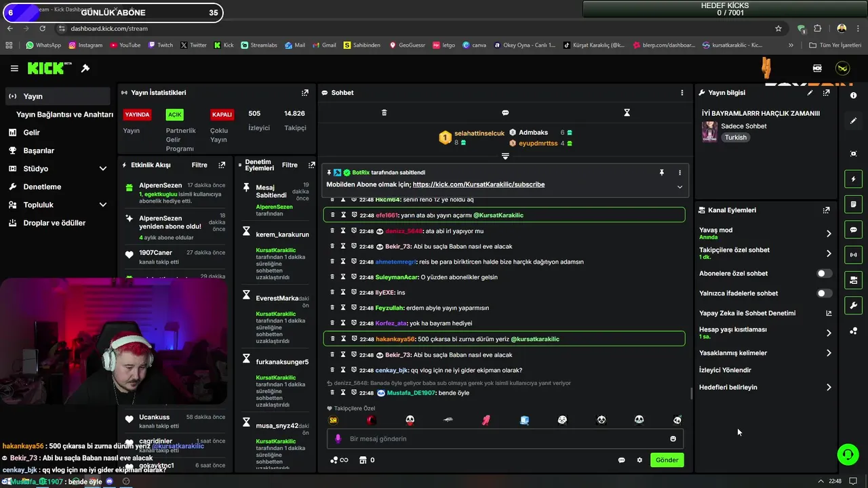This screenshot has width=868, height=488.
Task: Click the Gönder send button
Action: pos(667,460)
